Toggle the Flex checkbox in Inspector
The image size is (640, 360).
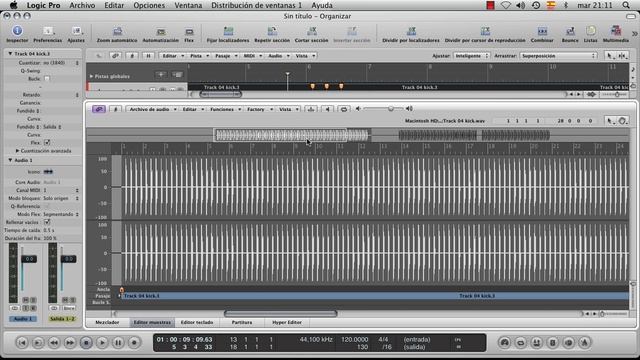pyautogui.click(x=47, y=142)
